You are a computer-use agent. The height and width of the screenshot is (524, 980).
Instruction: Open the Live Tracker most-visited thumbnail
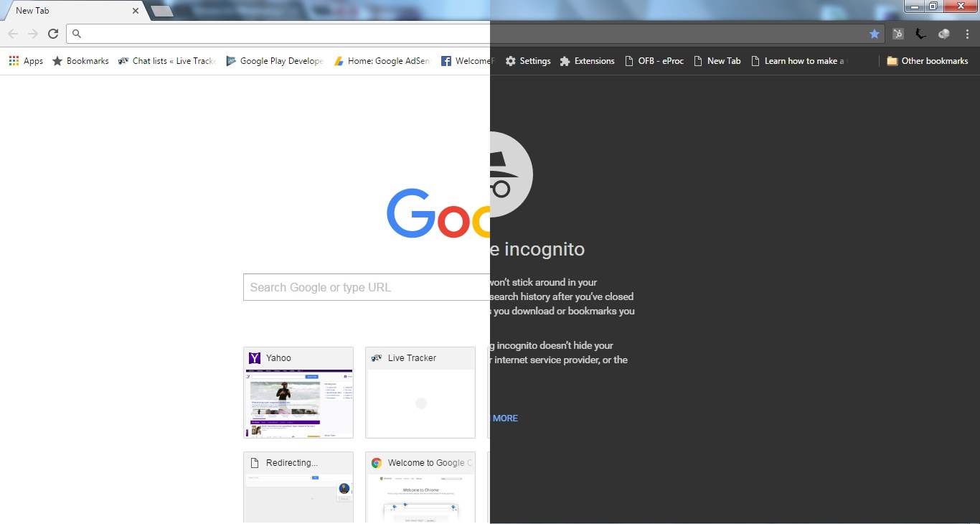(x=420, y=393)
